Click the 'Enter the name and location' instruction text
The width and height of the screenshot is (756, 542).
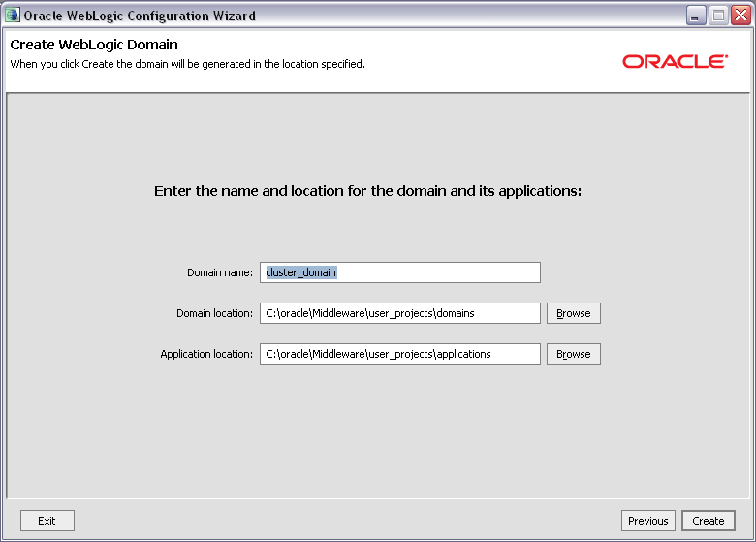pos(368,191)
